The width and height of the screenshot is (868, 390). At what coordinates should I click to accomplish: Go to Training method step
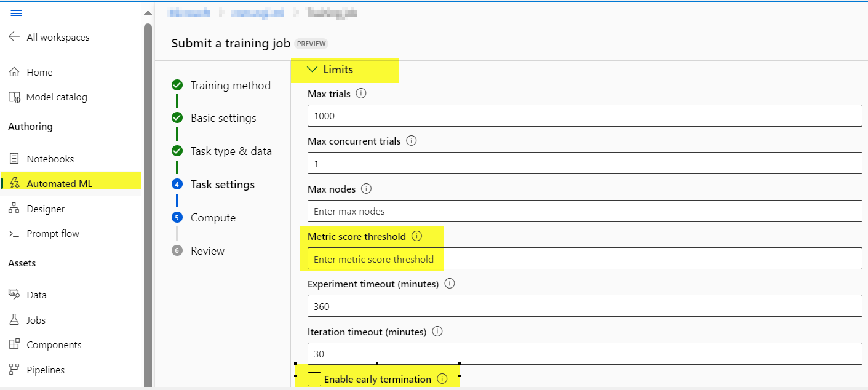231,86
